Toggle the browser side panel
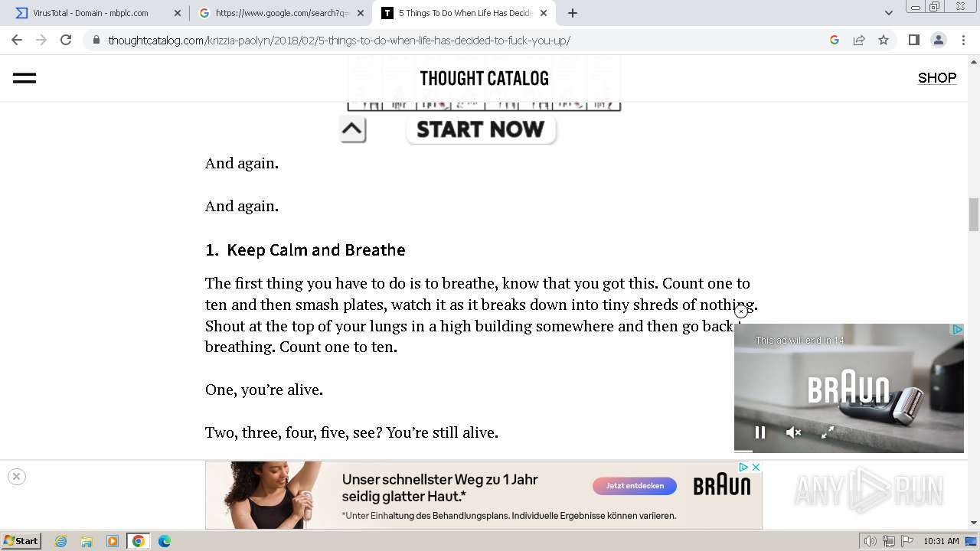 click(913, 40)
